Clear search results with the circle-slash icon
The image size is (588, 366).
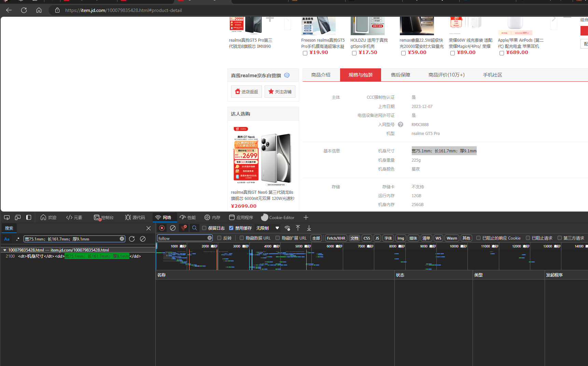click(x=143, y=239)
